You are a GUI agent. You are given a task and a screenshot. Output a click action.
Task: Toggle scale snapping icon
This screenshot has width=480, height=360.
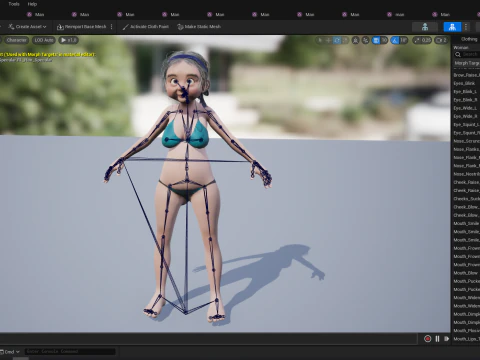point(417,40)
